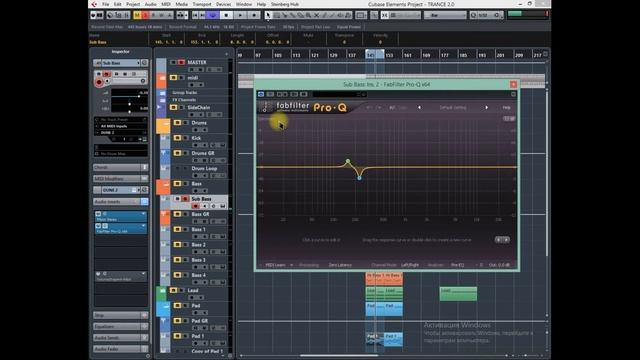
Task: Change Pro-Q Left/Right channel mode
Action: (410, 265)
